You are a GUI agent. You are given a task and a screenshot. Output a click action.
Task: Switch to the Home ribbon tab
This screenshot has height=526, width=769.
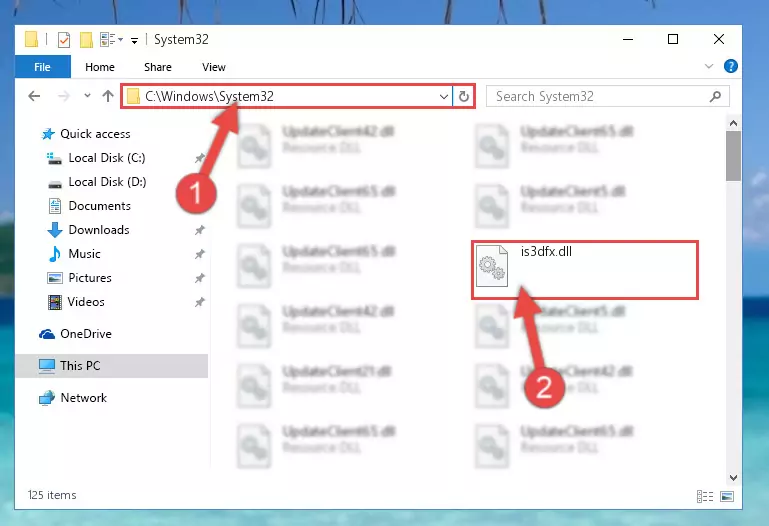pyautogui.click(x=100, y=67)
